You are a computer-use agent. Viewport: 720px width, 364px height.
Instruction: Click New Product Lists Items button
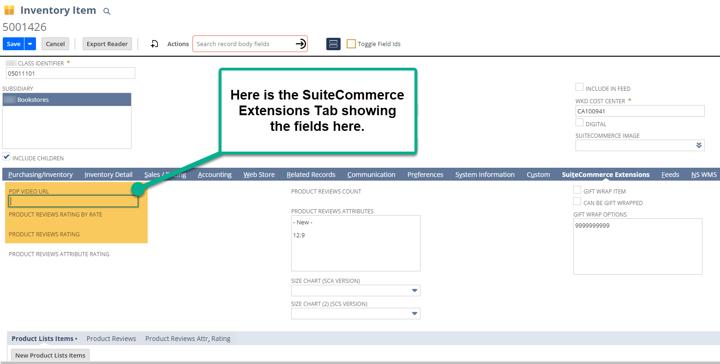click(x=50, y=355)
